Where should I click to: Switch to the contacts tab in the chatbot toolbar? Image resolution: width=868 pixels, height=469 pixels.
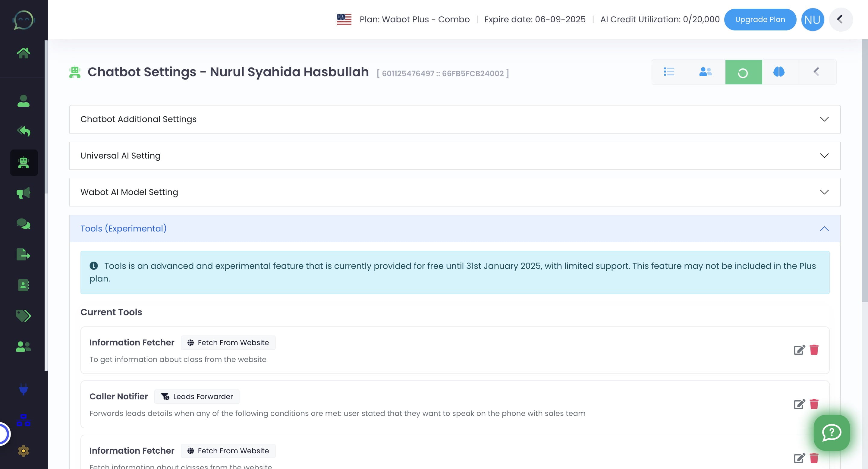705,72
